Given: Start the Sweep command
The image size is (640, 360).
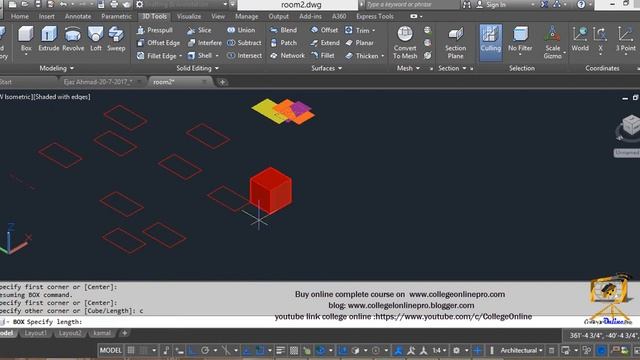Looking at the screenshot, I should pyautogui.click(x=116, y=38).
